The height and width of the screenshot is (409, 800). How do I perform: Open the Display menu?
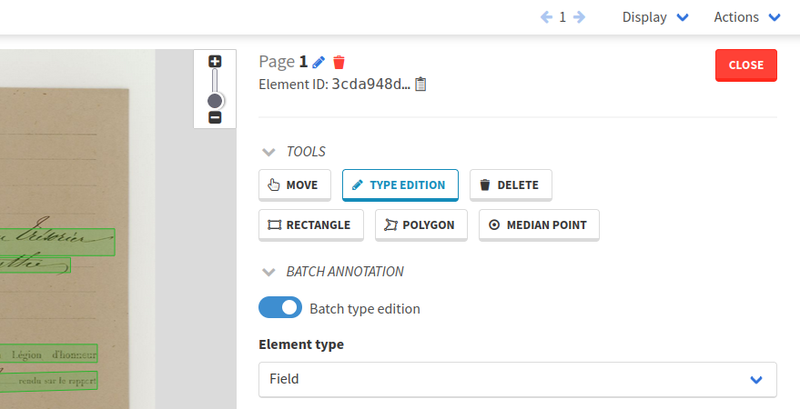(x=655, y=17)
